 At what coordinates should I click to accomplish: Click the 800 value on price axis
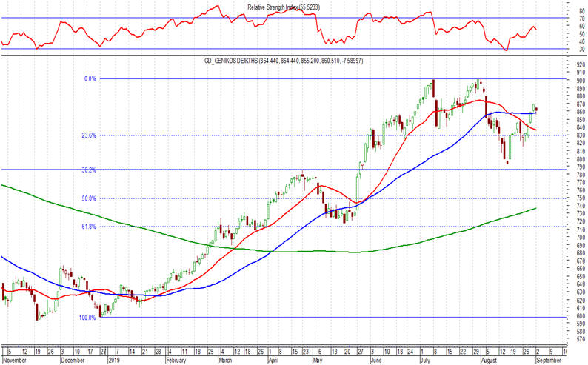pos(581,159)
